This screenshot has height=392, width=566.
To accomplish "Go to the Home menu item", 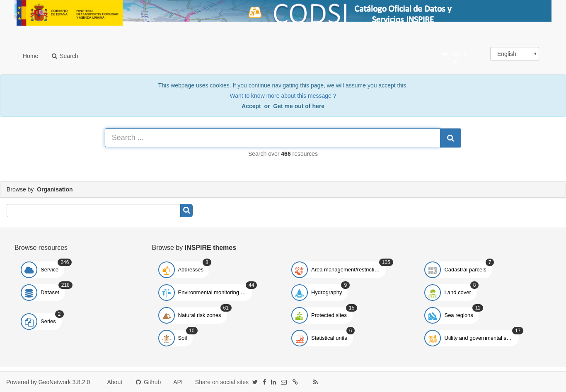I will [x=30, y=56].
